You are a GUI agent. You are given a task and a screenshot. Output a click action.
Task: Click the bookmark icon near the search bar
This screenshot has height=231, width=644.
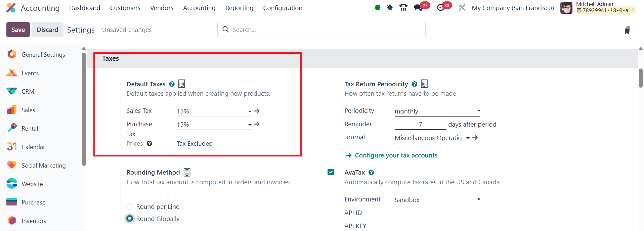point(627,30)
